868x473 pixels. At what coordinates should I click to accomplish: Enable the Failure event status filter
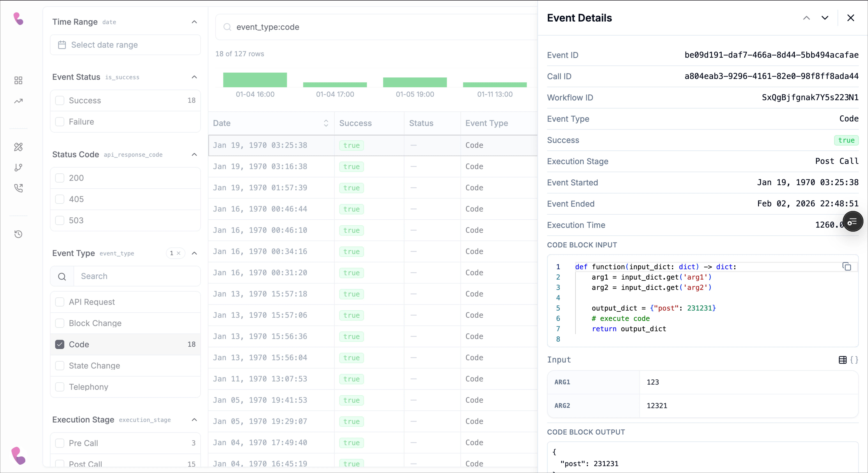pos(60,122)
